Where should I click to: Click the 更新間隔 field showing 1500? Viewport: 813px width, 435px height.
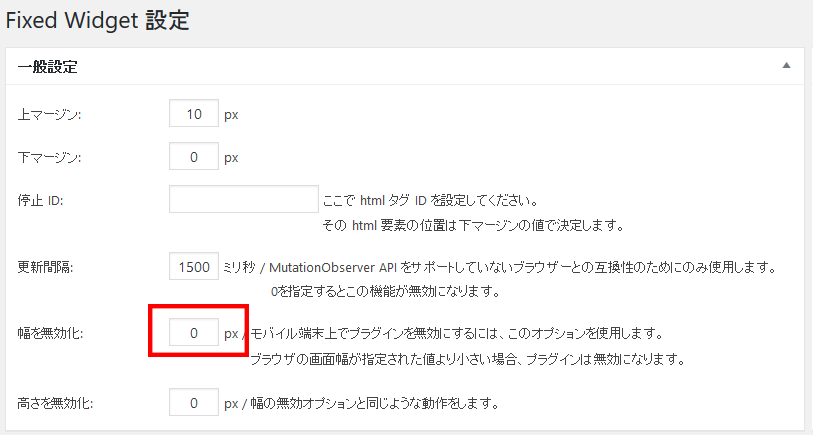click(194, 267)
